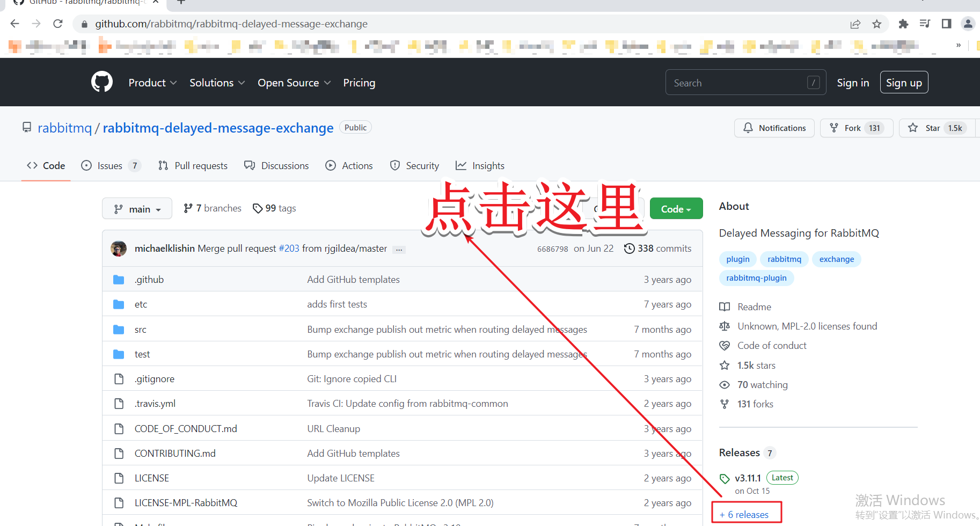Viewport: 980px width, 526px height.
Task: Click the browser forward arrow
Action: coord(36,24)
